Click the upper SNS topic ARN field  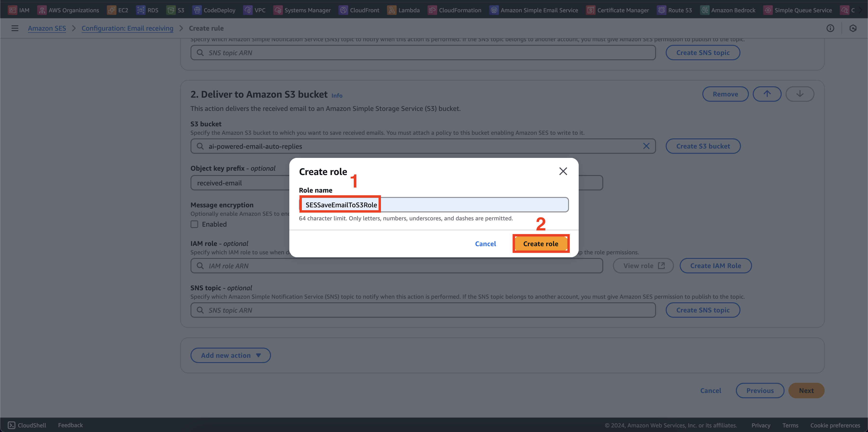[423, 53]
